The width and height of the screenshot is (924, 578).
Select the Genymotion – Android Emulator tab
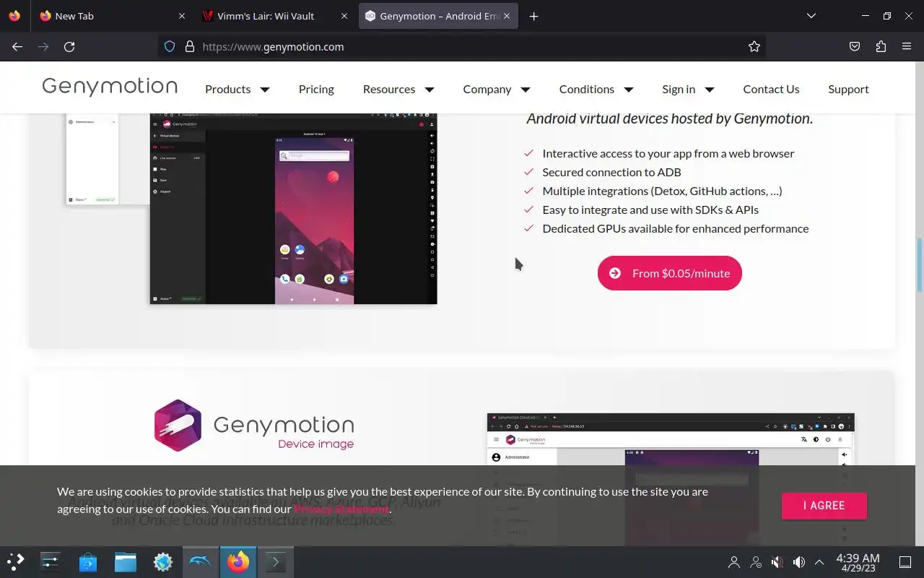point(438,16)
